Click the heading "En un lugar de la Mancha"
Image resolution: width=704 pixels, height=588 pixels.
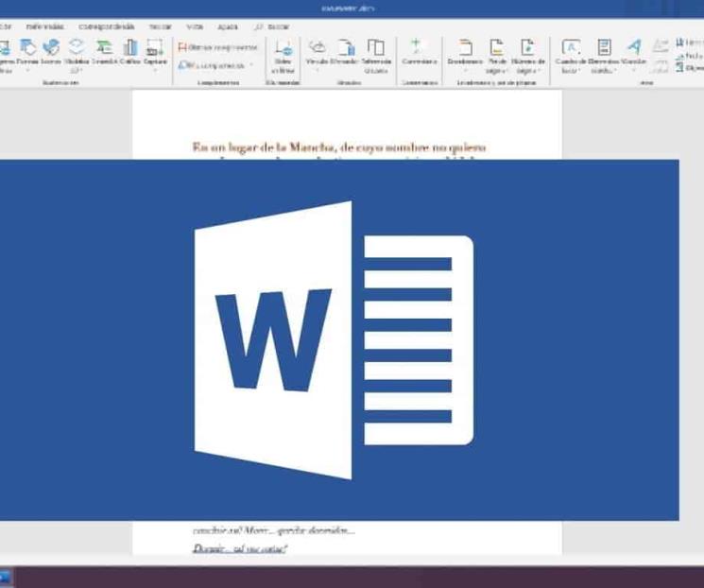pyautogui.click(x=264, y=147)
